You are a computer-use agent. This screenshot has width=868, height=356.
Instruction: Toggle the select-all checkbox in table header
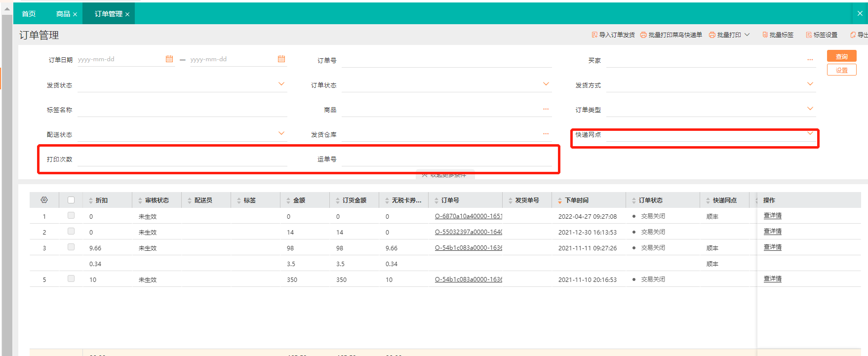[x=71, y=200]
